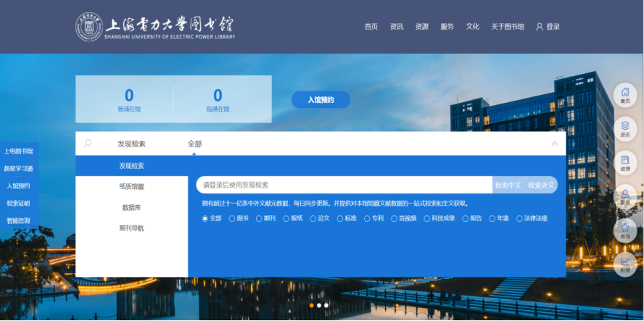Viewport: 644px width, 321px height.
Task: Click the 检索外文 search button
Action: (541, 185)
